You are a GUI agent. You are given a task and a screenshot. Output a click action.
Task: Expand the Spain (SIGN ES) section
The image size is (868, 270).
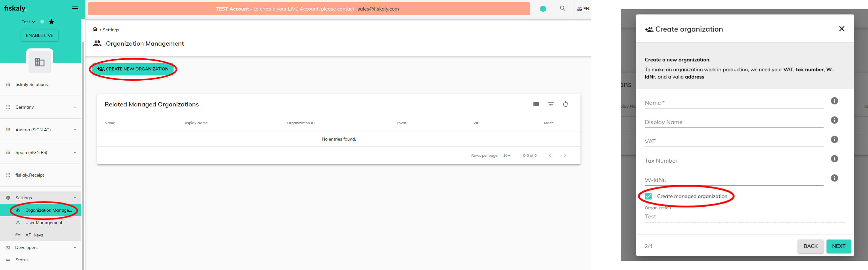click(41, 152)
